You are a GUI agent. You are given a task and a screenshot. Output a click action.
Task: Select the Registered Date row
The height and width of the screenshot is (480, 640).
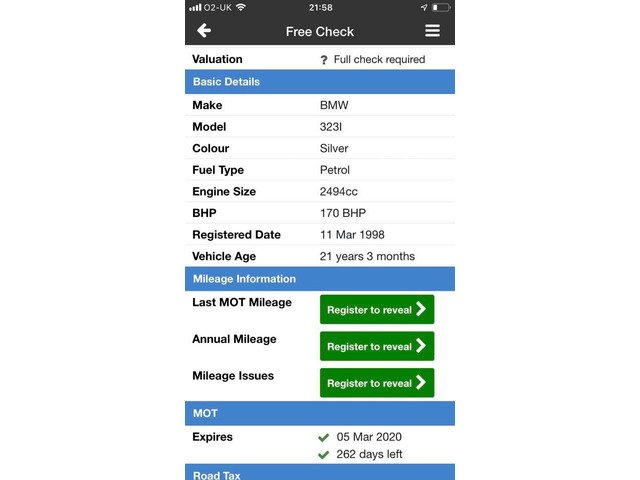[320, 235]
